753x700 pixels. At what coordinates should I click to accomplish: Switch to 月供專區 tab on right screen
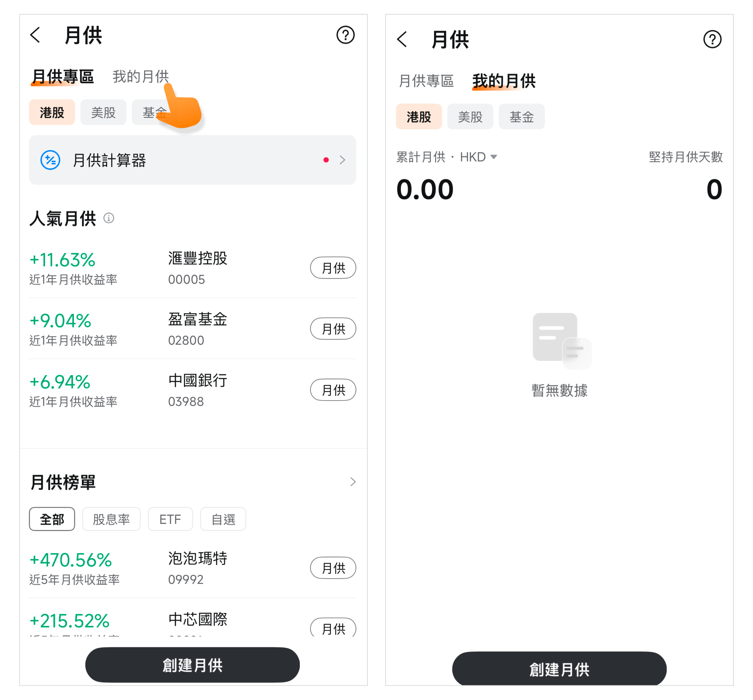pyautogui.click(x=426, y=81)
